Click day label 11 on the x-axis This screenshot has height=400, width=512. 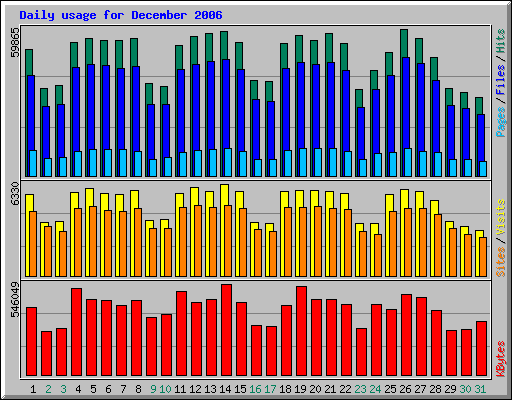180,389
